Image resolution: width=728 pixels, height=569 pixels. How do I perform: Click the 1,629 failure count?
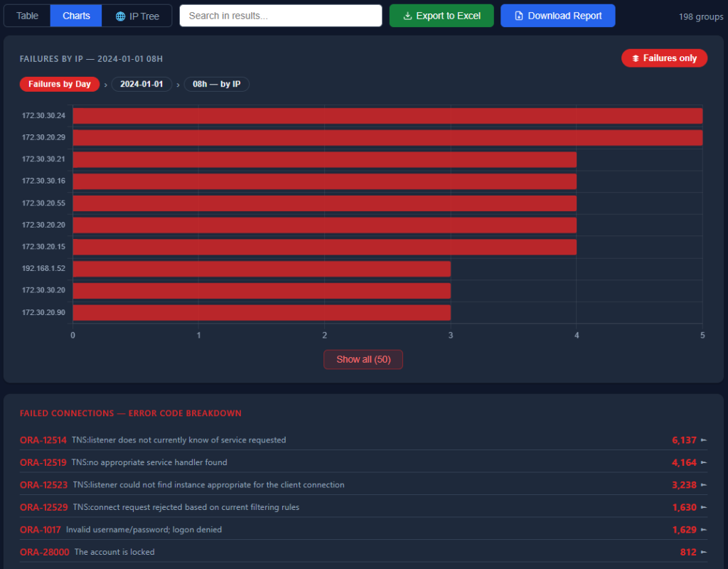coord(685,529)
